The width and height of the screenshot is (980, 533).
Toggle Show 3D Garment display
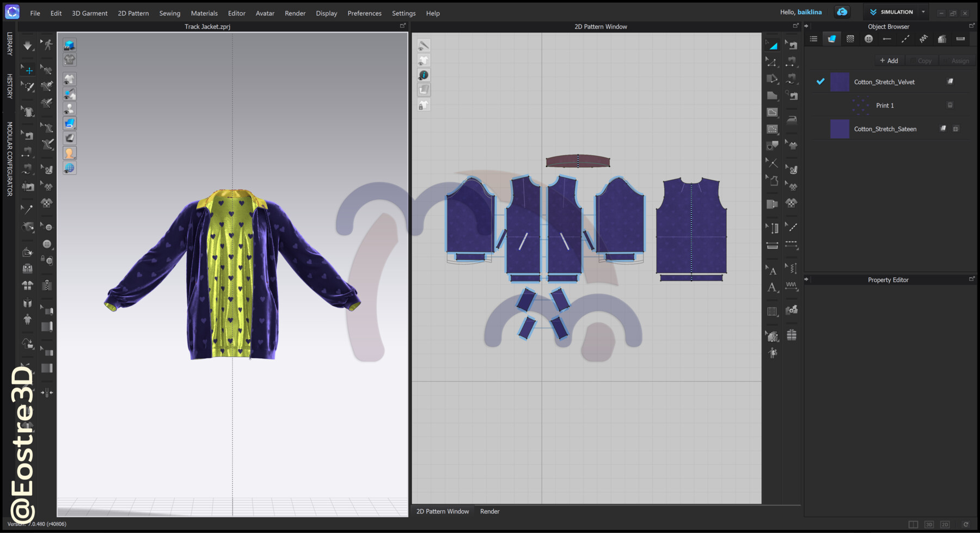(x=69, y=78)
